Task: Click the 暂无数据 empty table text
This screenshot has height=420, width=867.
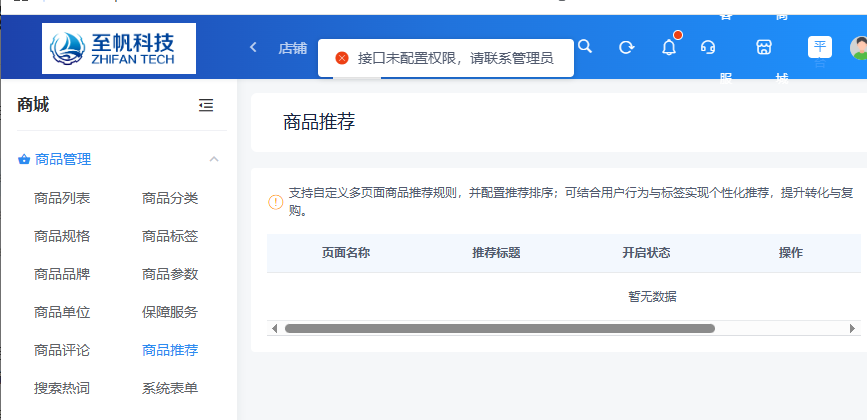Action: point(652,297)
